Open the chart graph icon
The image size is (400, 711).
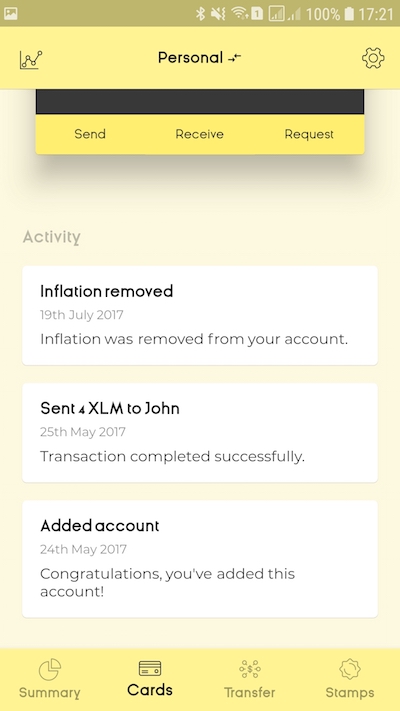pos(31,59)
